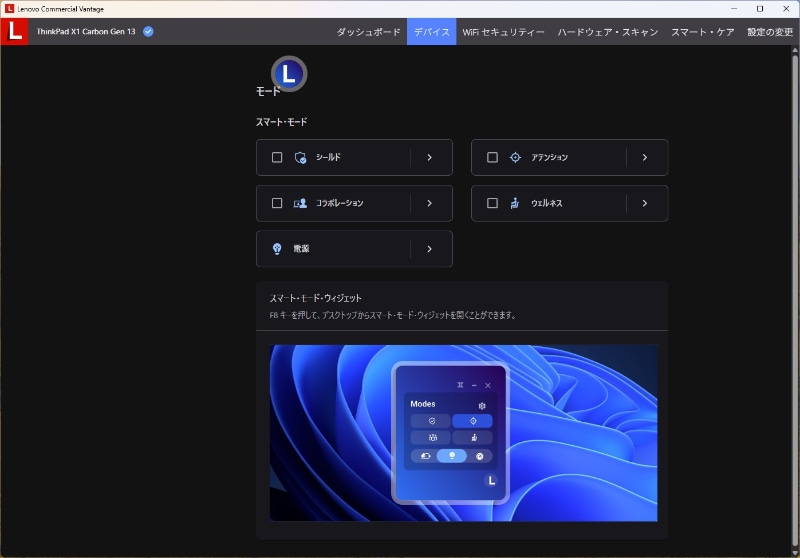Screen dimensions: 800x558
Task: Click the round blue L avatar icon
Action: 289,74
